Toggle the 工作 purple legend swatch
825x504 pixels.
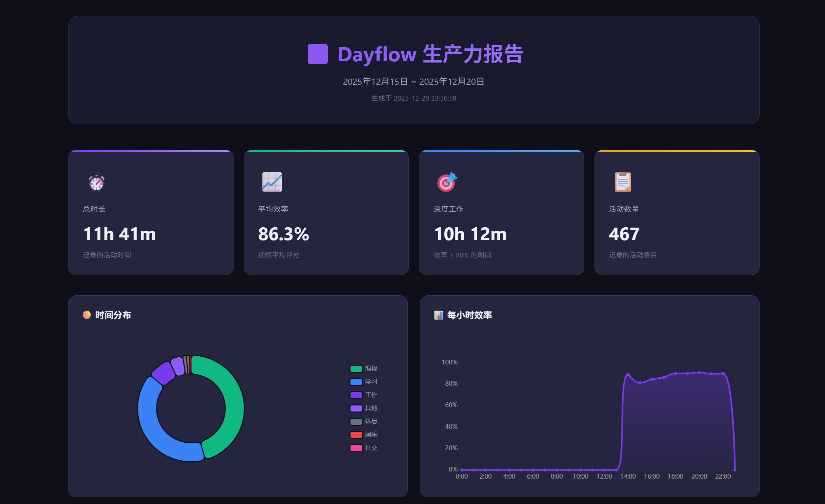[x=356, y=395]
